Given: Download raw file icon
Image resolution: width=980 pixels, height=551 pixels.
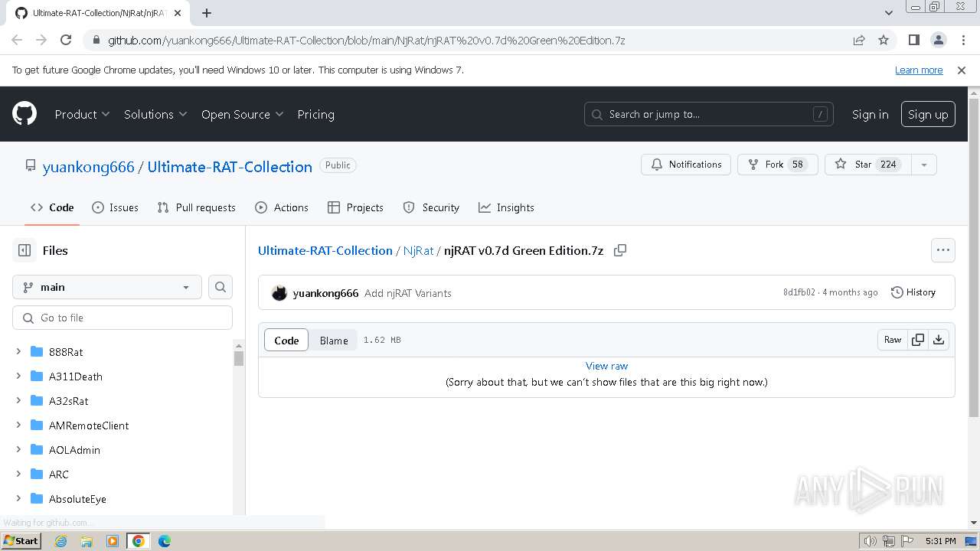Looking at the screenshot, I should click(939, 340).
